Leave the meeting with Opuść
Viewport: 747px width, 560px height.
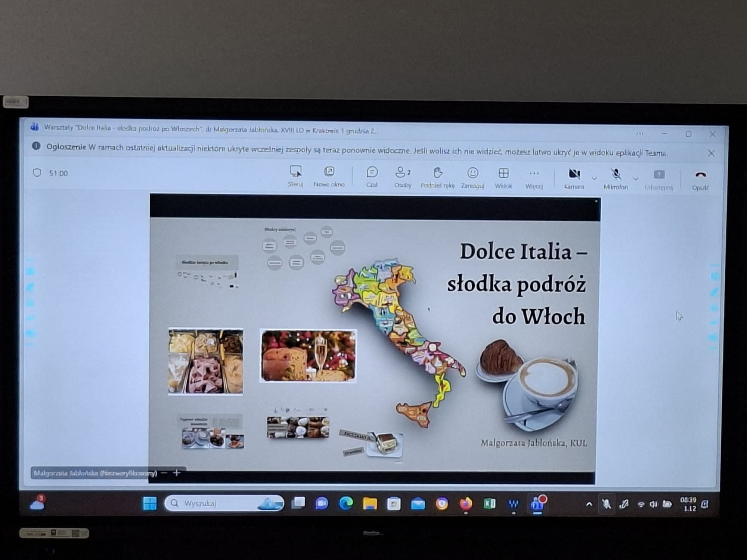click(x=700, y=181)
